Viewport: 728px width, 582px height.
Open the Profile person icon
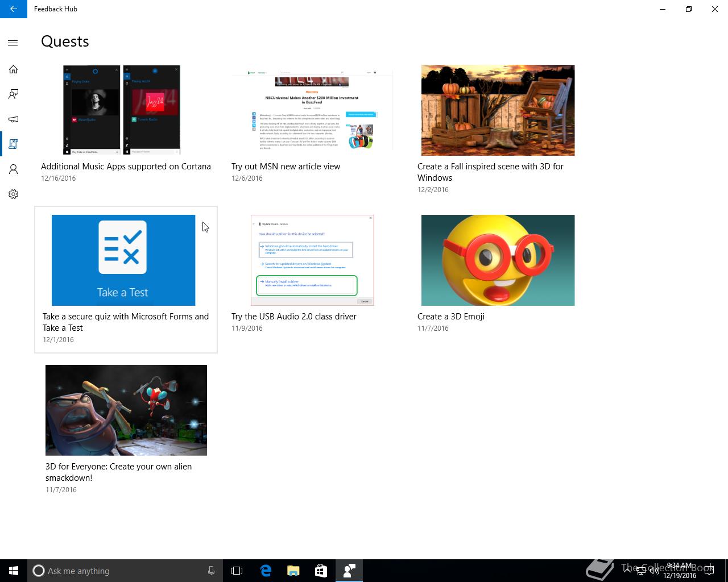13,169
